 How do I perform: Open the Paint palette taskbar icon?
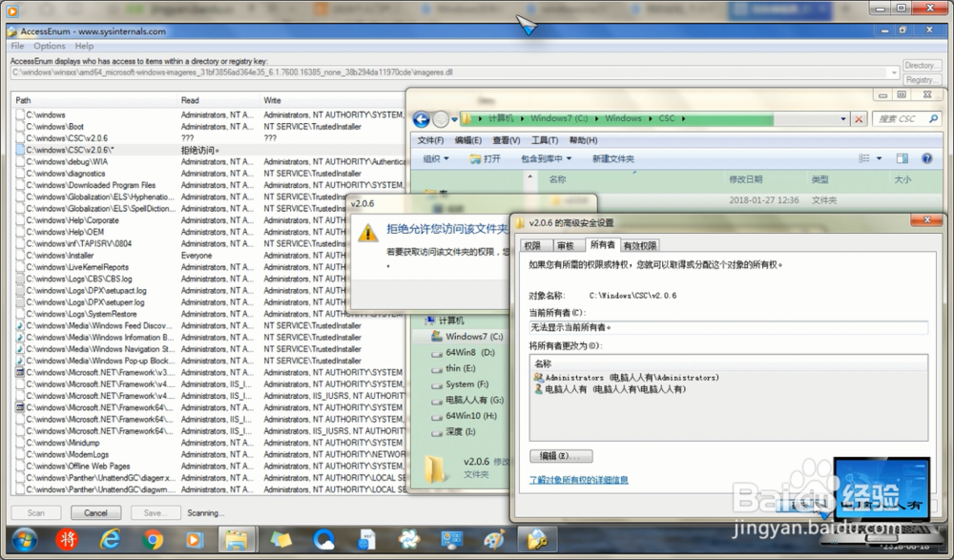[494, 539]
